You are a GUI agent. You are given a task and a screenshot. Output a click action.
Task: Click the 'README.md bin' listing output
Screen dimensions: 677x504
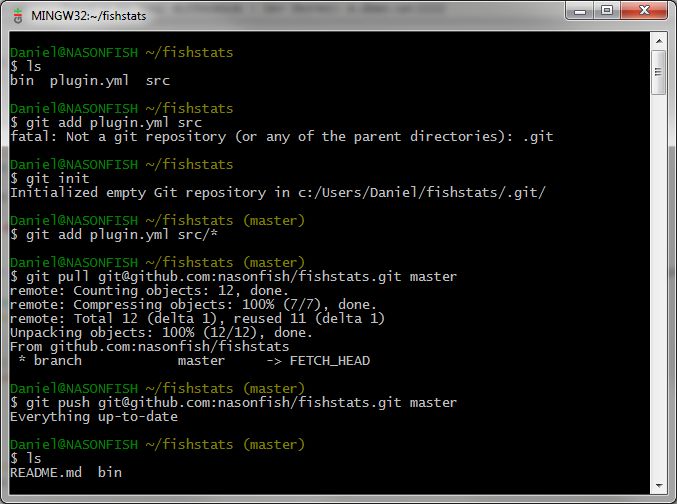pos(66,472)
